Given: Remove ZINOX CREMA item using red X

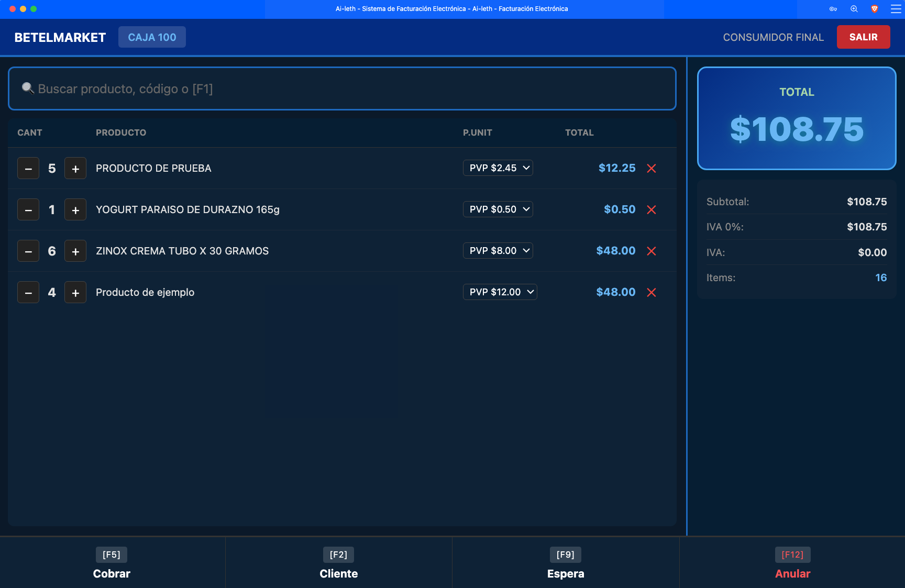Looking at the screenshot, I should [652, 251].
